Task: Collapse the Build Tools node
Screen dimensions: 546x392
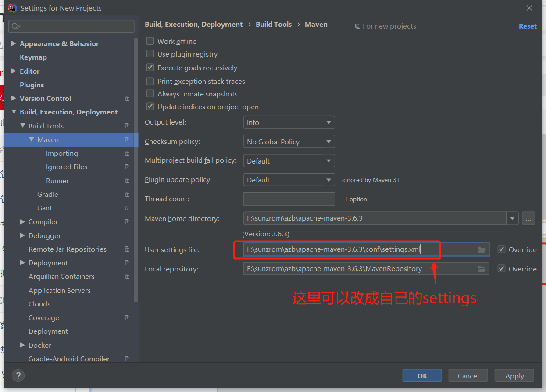Action: [23, 126]
